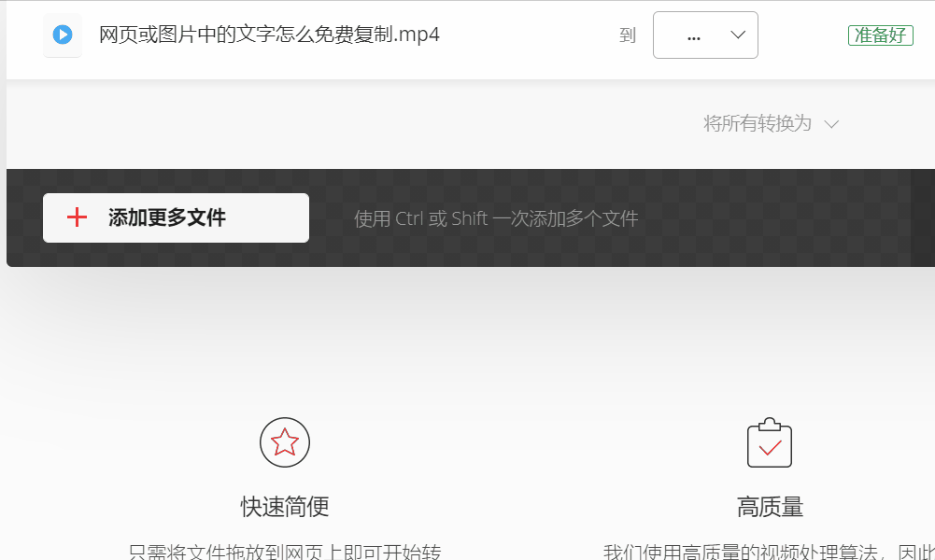Click the 高质量 heading

coord(770,508)
